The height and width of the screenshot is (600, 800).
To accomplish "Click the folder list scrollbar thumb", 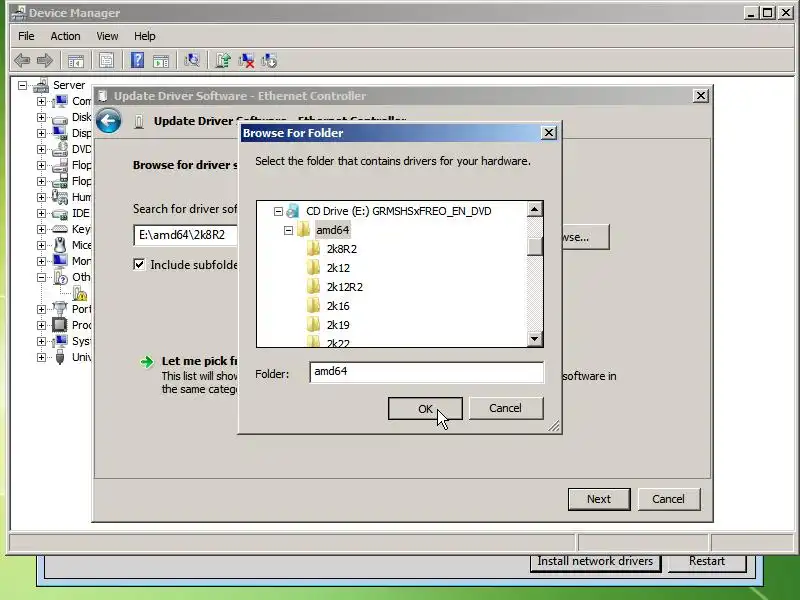I will 534,247.
